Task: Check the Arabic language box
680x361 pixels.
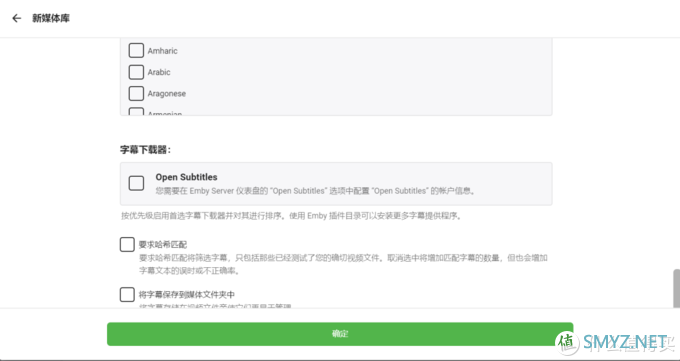Action: click(136, 72)
